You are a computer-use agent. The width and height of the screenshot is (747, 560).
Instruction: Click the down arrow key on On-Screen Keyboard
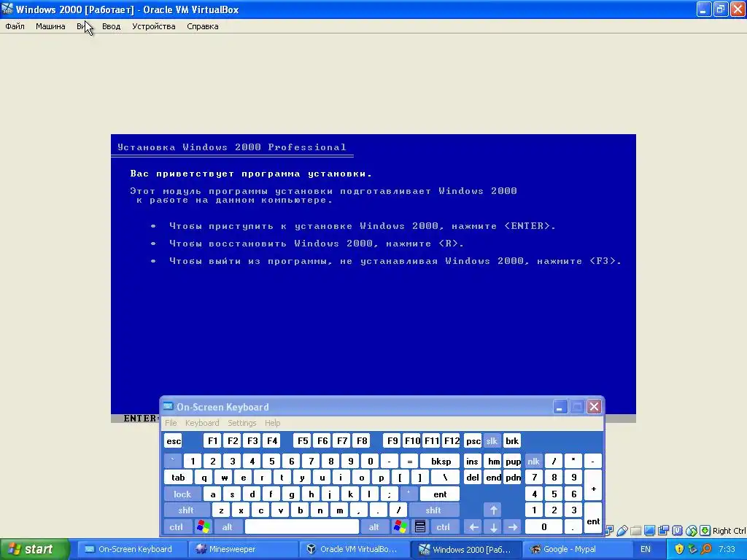(x=494, y=526)
